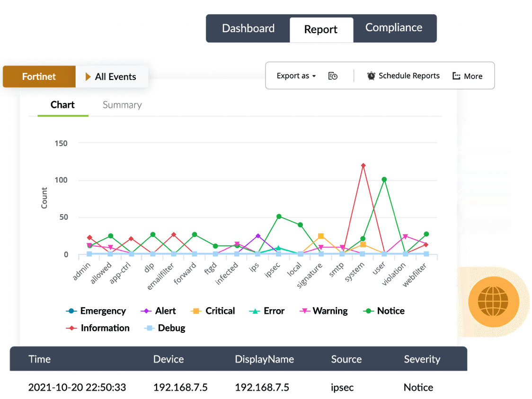This screenshot has width=532, height=399.
Task: Click the Schedule Reports alarm clock icon
Action: click(371, 76)
